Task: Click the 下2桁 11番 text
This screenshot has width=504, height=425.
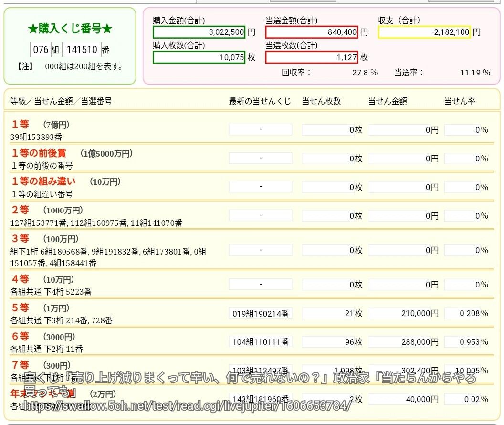Action: coord(63,349)
